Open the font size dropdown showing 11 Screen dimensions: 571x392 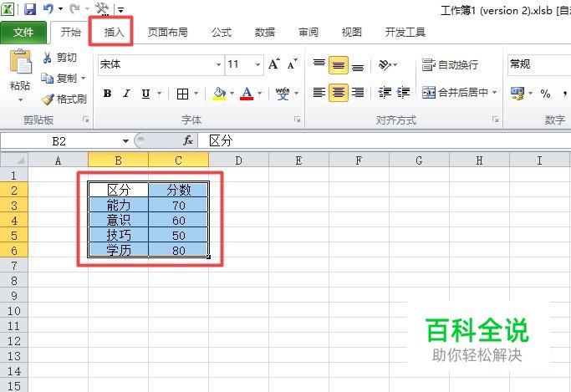257,65
